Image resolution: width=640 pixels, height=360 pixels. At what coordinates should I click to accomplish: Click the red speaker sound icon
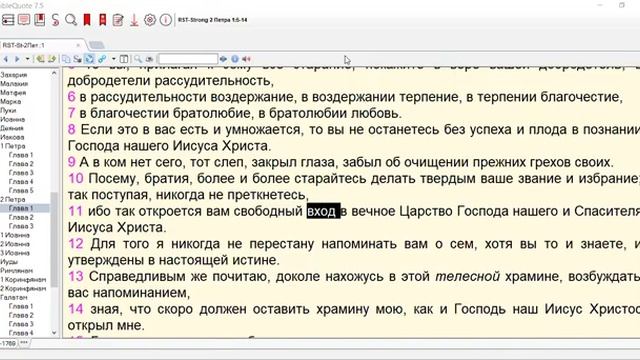coord(247,59)
